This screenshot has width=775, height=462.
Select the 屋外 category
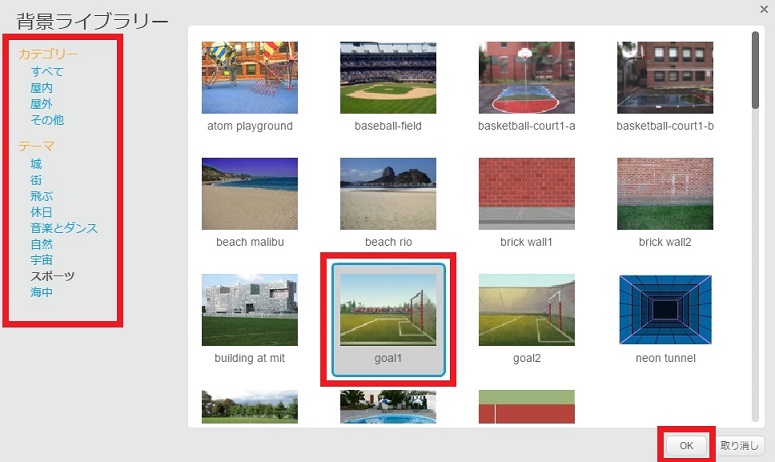(x=42, y=104)
